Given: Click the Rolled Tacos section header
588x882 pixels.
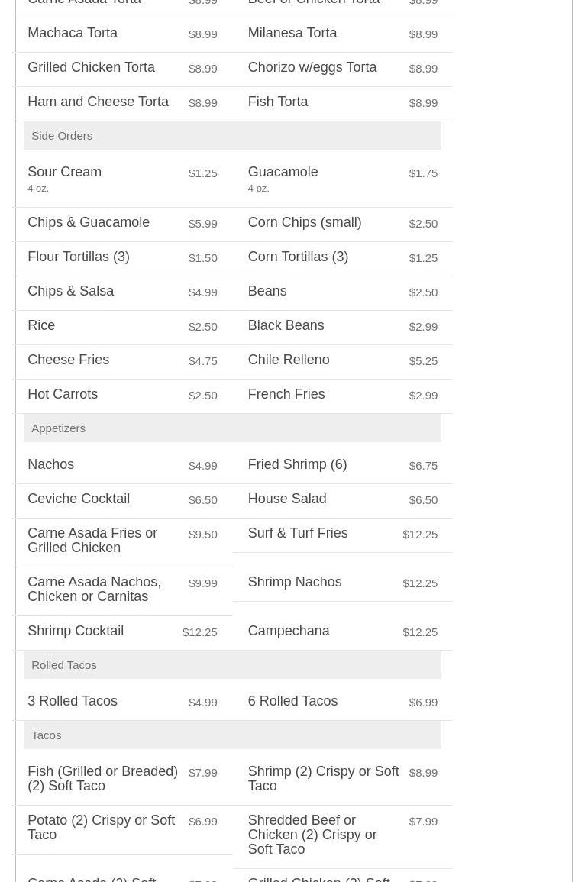Looking at the screenshot, I should pyautogui.click(x=64, y=665).
